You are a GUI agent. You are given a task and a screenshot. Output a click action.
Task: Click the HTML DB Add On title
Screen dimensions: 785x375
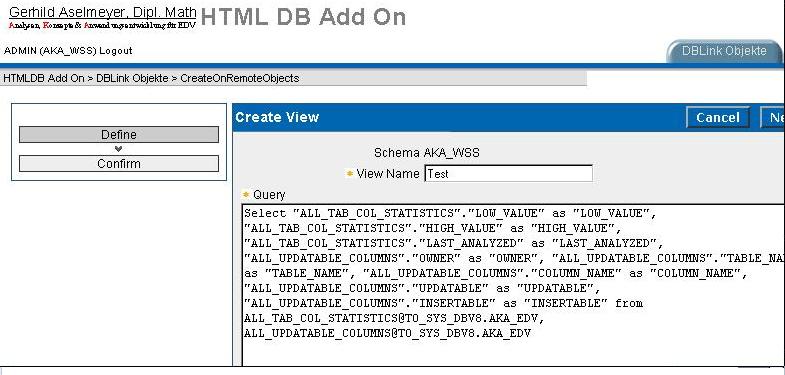(303, 17)
